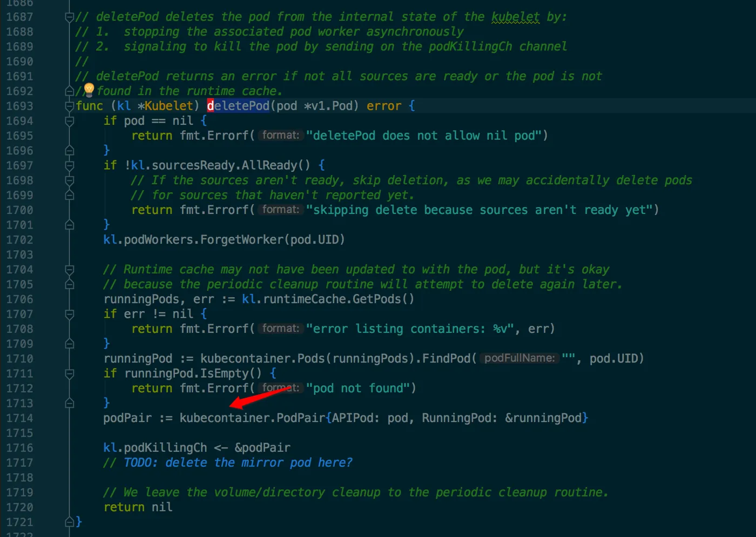756x537 pixels.
Task: Click the function closing fold marker at line 1721
Action: (69, 522)
